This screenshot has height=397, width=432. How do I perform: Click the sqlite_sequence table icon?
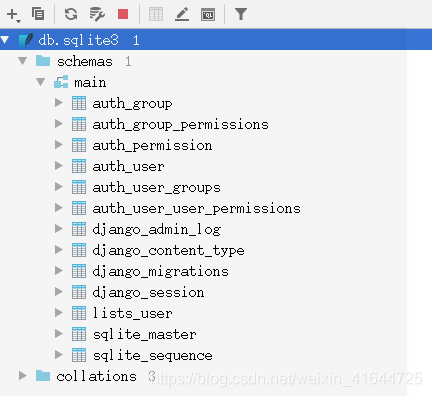79,355
